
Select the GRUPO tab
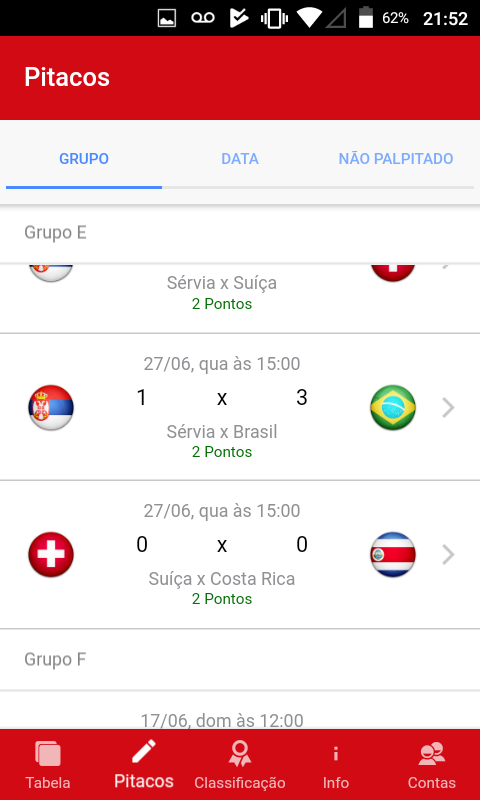[84, 159]
